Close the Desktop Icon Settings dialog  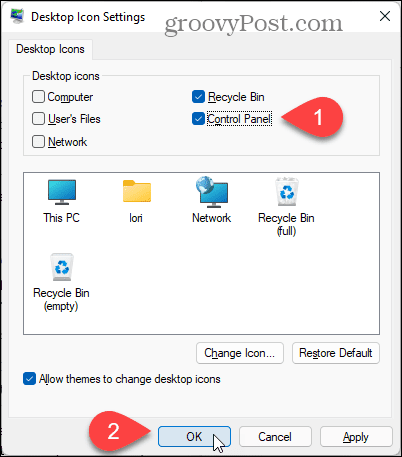(x=385, y=16)
